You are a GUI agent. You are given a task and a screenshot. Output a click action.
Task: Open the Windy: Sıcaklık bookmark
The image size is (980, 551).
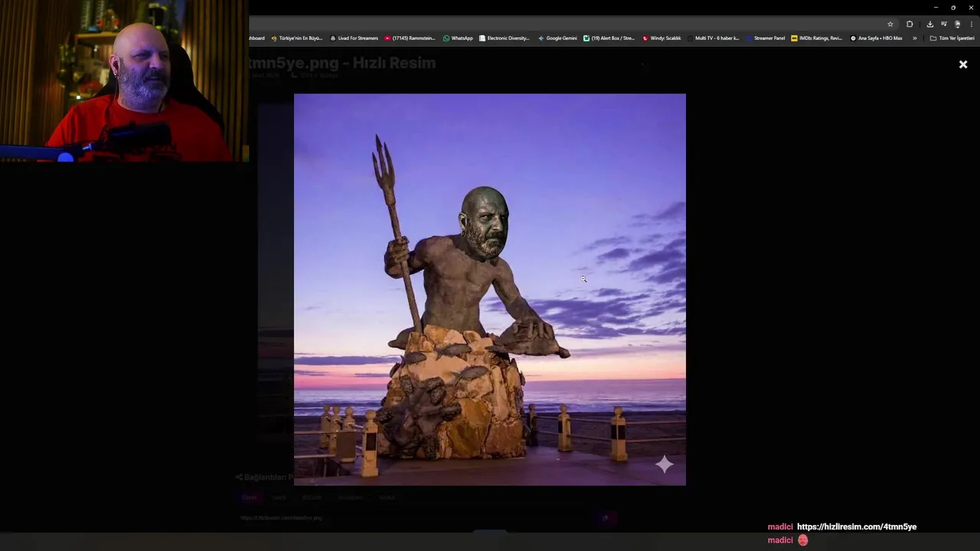[x=661, y=38]
